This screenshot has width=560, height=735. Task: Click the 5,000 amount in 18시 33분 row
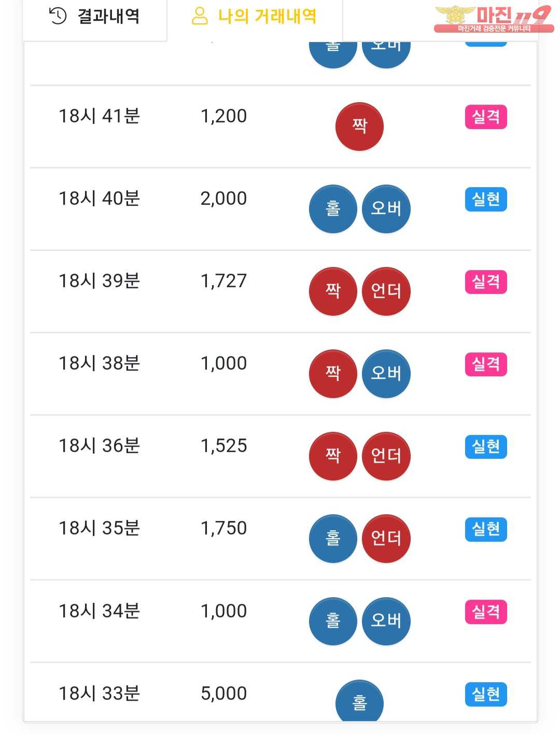point(223,694)
